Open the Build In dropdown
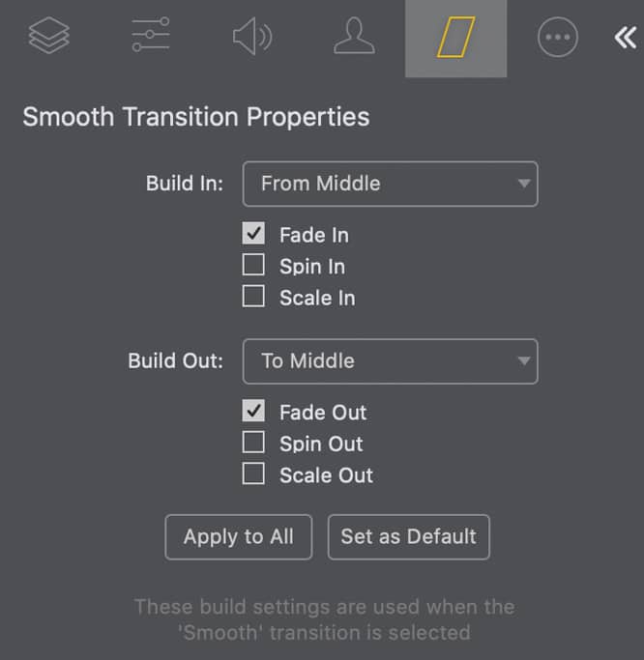644x660 pixels. point(390,184)
